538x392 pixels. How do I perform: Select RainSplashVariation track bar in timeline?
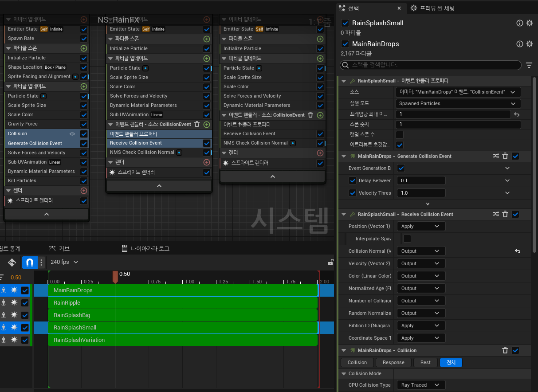[183, 340]
